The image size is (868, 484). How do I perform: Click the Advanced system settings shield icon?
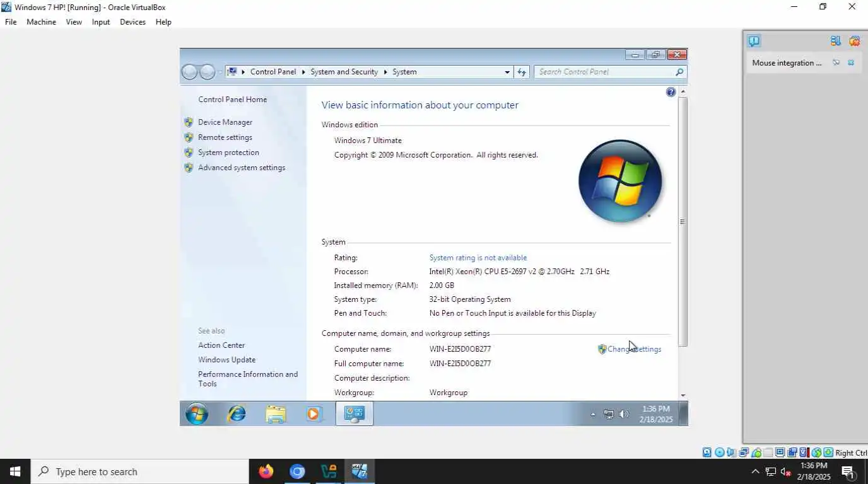click(189, 168)
